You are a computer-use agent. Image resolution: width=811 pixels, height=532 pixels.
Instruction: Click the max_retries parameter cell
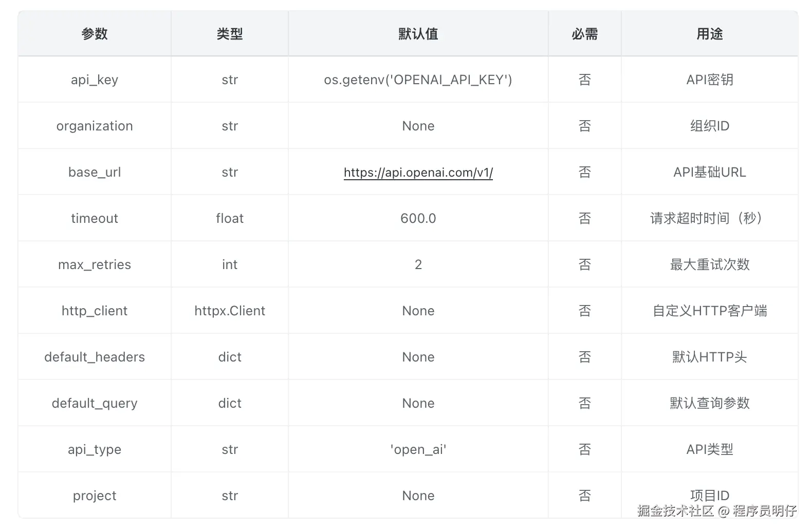point(95,265)
